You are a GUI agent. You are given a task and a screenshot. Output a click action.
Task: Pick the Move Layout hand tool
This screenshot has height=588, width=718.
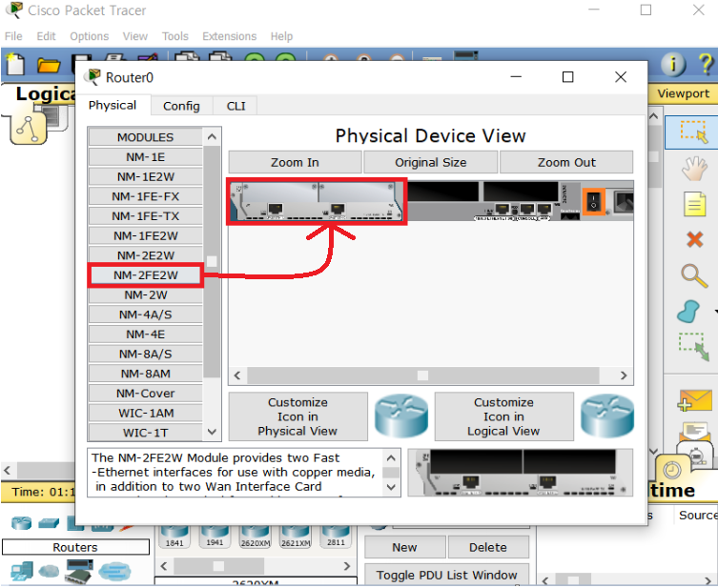point(694,169)
